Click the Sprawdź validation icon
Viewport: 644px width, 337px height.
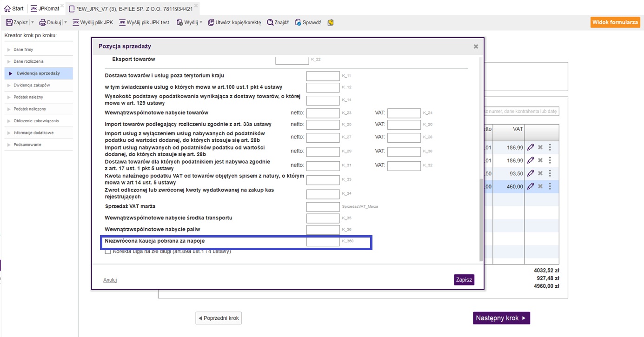[x=298, y=22]
